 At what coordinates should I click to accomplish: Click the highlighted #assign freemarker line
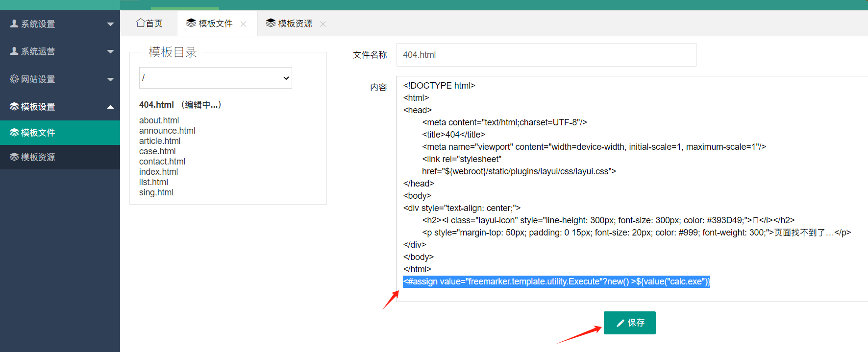coord(556,282)
